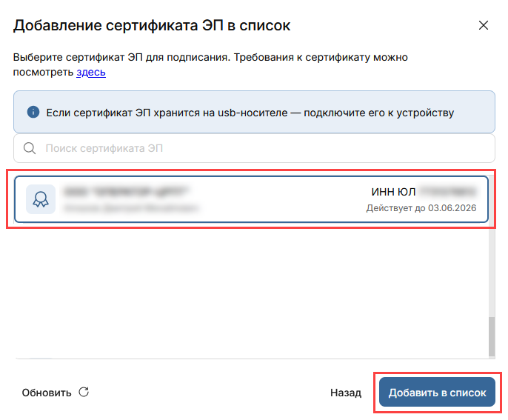508x420 pixels.
Task: Click the empty area below the certificate row
Action: click(x=244, y=289)
